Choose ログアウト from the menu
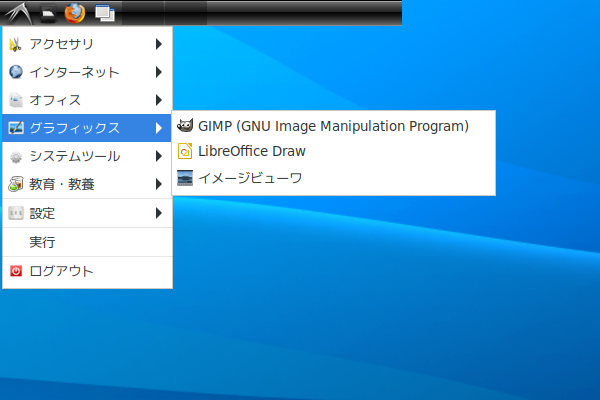This screenshot has height=400, width=600. [x=87, y=271]
